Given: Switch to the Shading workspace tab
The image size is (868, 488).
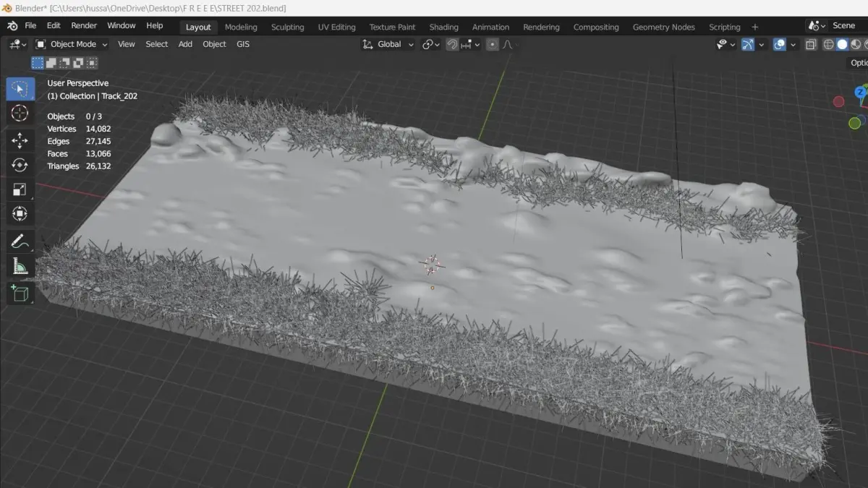Looking at the screenshot, I should click(x=443, y=27).
